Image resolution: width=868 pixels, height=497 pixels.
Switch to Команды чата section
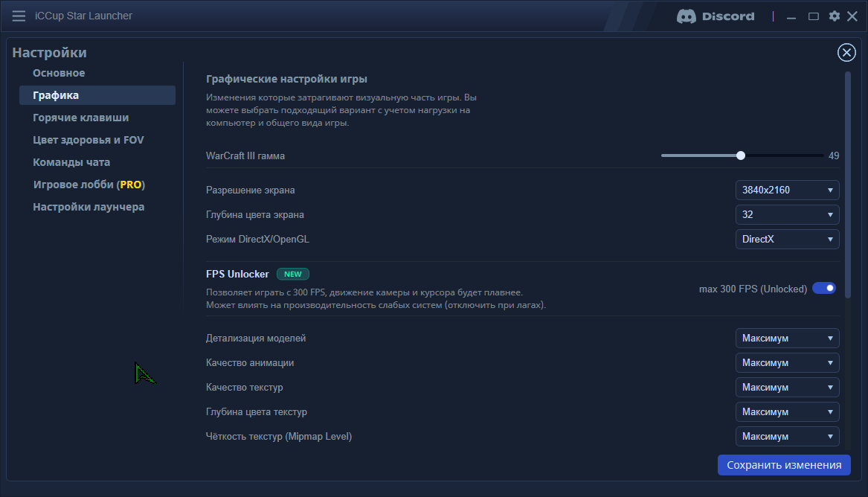coord(71,162)
